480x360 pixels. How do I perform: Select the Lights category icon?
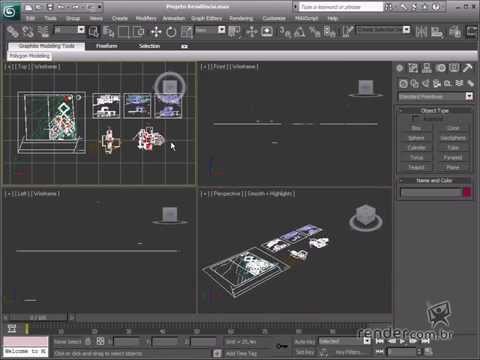pos(426,83)
